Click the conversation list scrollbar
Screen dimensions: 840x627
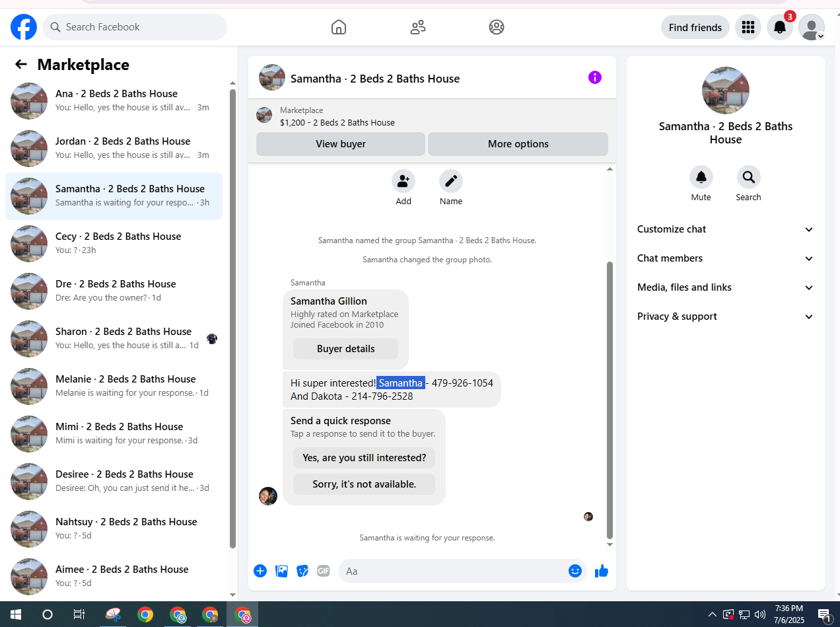232,317
